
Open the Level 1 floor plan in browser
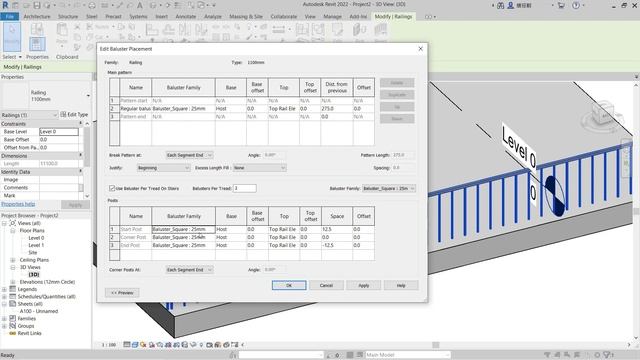click(36, 245)
